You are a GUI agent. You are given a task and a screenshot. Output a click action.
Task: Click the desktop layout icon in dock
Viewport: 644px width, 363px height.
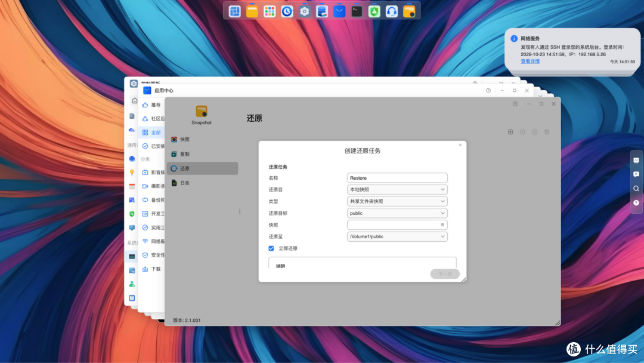click(x=234, y=11)
